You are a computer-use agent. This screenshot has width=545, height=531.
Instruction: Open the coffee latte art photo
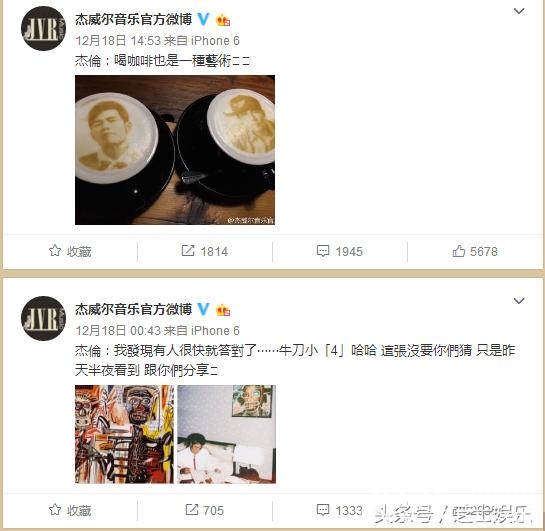coord(175,150)
